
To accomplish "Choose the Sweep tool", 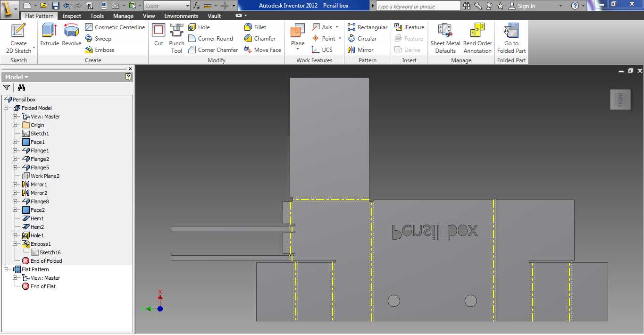I will point(98,38).
